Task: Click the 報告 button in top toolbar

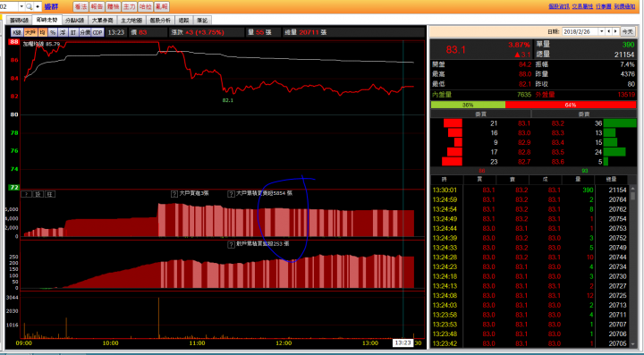Action: pyautogui.click(x=97, y=6)
